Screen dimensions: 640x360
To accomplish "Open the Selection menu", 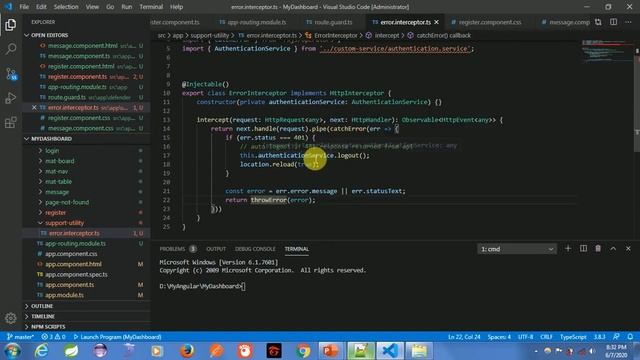I will coord(66,7).
